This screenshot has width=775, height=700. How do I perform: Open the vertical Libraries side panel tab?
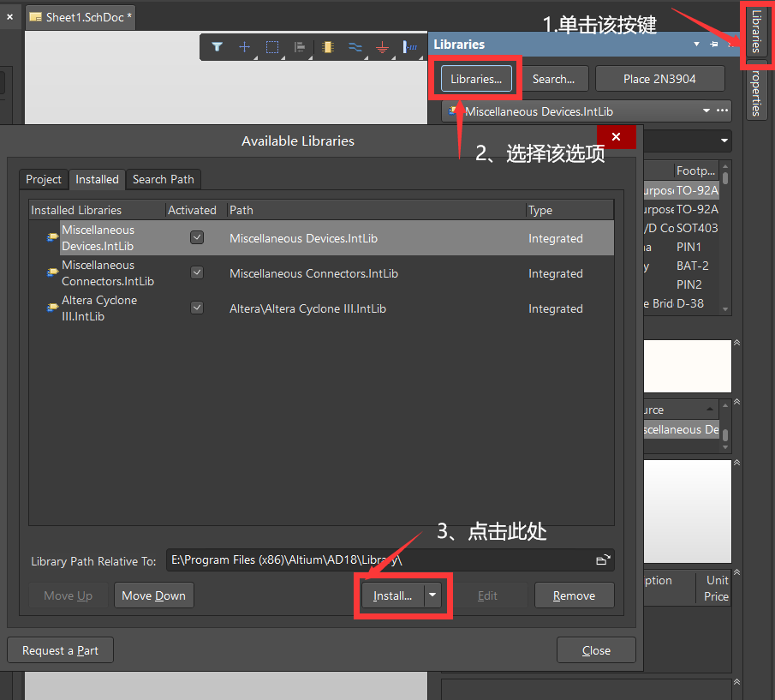click(755, 31)
